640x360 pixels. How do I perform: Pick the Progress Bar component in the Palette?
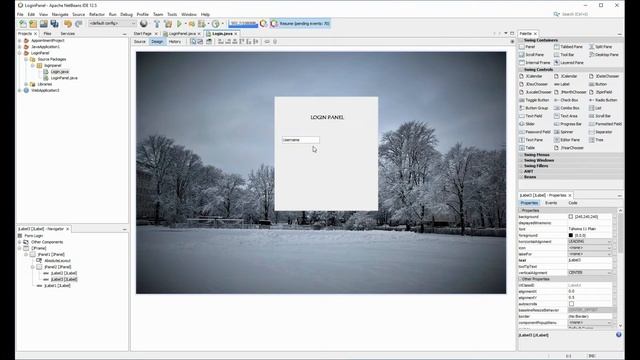coord(568,124)
